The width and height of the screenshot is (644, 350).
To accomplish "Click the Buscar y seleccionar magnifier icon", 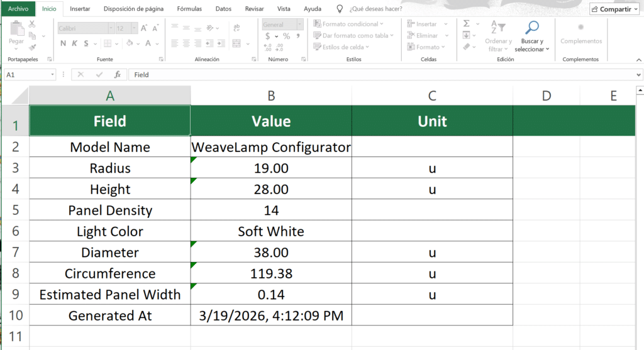I will (x=532, y=27).
